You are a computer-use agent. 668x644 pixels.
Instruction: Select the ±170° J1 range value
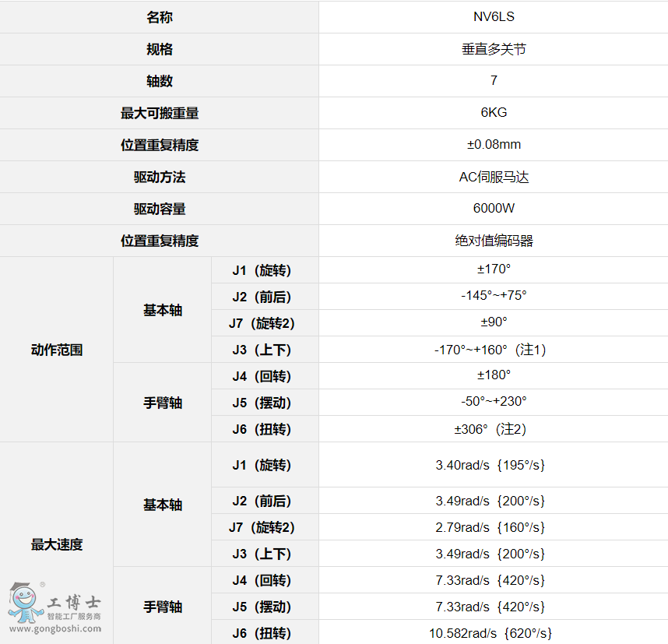coord(494,269)
